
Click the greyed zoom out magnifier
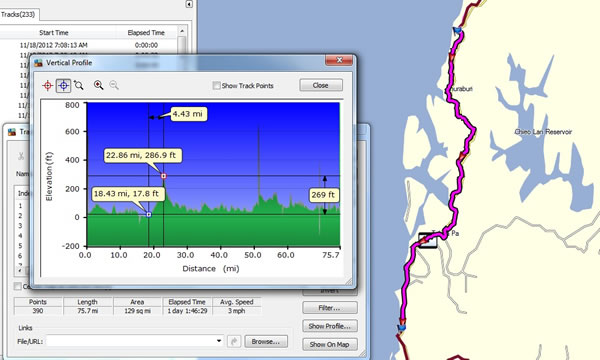[114, 85]
